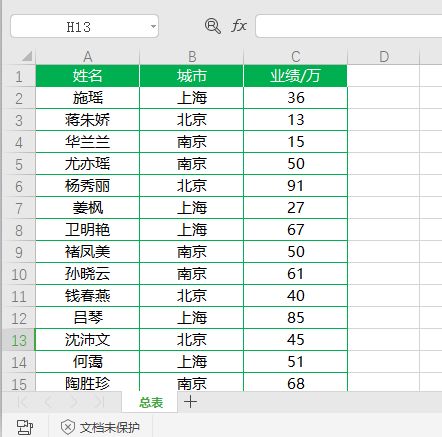Select the cell containing 孙晓云
The height and width of the screenshot is (437, 442).
pos(88,274)
